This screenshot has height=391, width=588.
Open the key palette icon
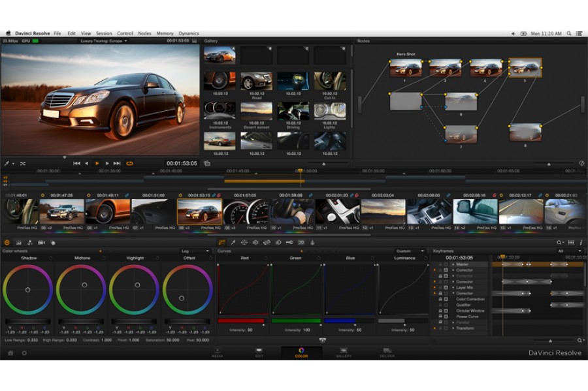coord(289,242)
